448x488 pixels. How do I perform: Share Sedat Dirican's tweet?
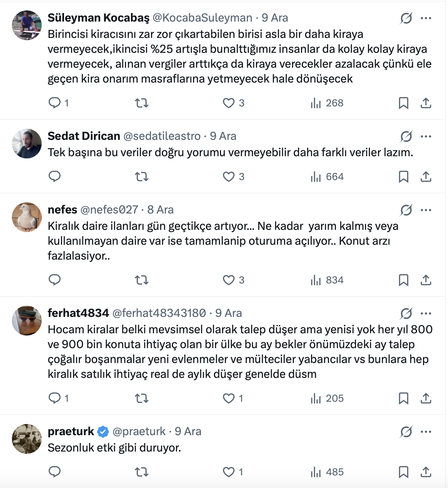point(426,177)
